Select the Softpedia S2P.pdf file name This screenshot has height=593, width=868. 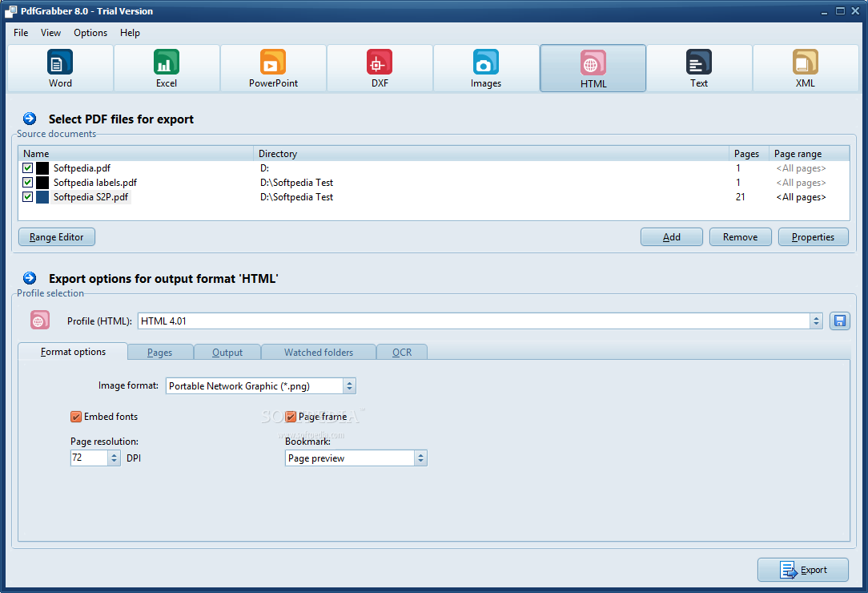pos(90,197)
